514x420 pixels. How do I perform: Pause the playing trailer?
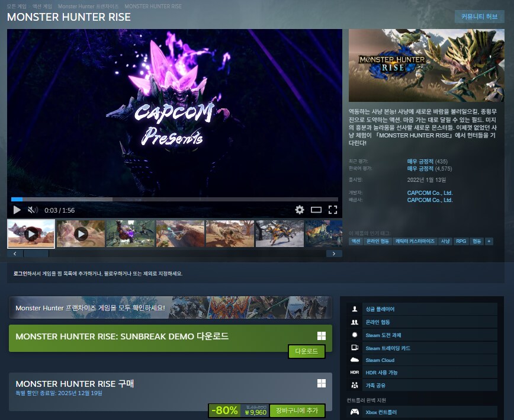(x=16, y=210)
